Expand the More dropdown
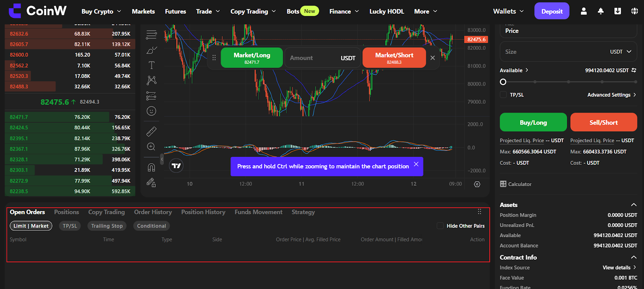Image resolution: width=644 pixels, height=289 pixels. (x=426, y=11)
